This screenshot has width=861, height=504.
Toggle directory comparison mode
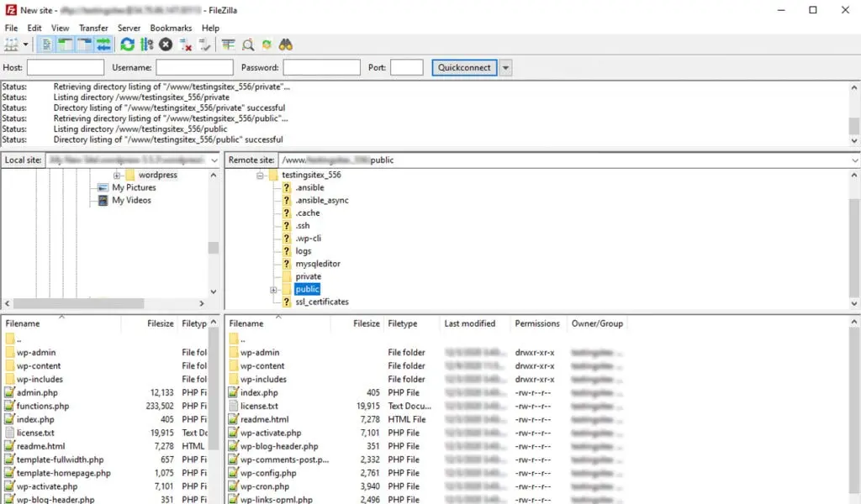[248, 45]
